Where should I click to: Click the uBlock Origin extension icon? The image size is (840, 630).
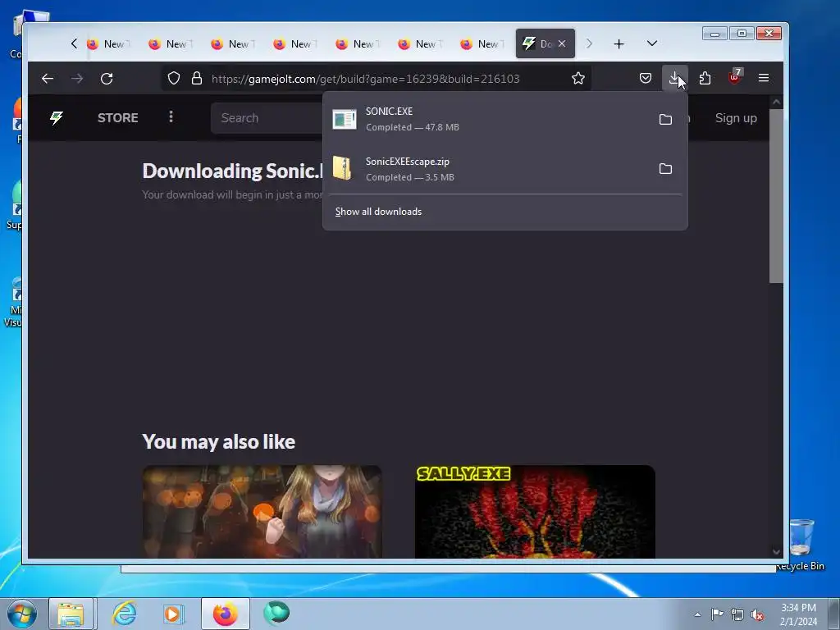(734, 78)
